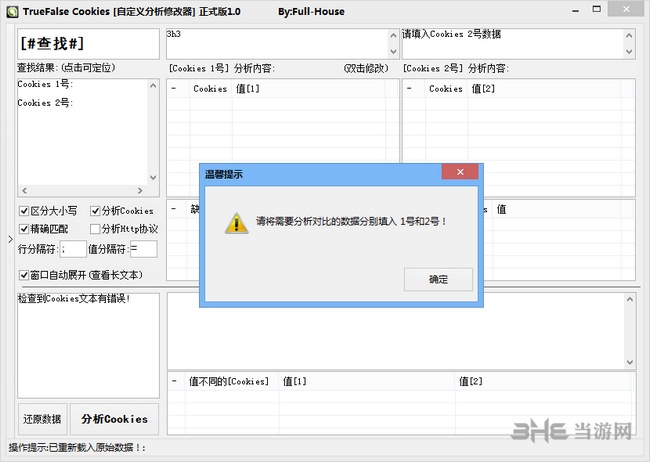The width and height of the screenshot is (650, 462).
Task: Click the left arrow of the search results horizontal scrollbar
Action: 24,190
